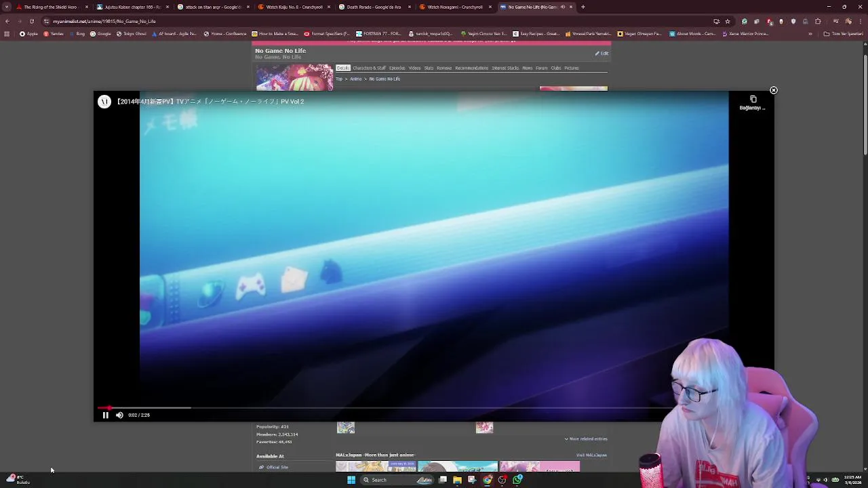Open the Clubs tab

pos(556,68)
